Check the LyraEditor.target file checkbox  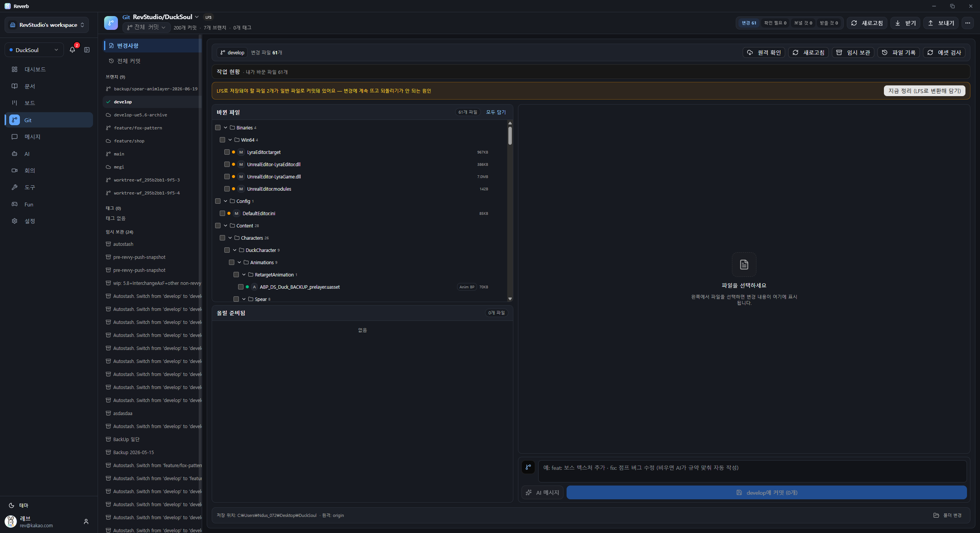click(x=227, y=152)
